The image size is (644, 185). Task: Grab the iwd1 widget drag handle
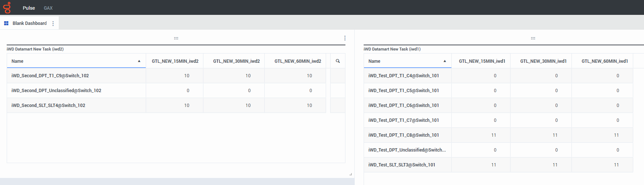(x=533, y=38)
